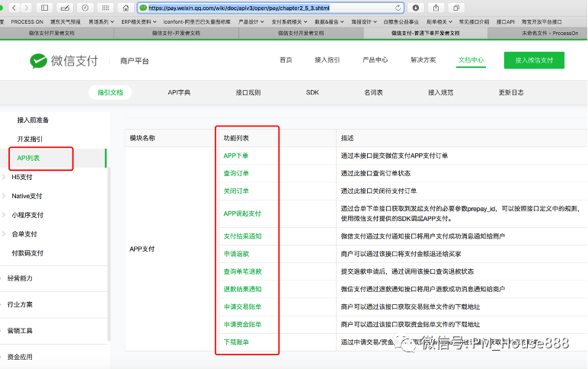Toggle the Safari sidebar icon
The image size is (588, 369).
point(44,8)
